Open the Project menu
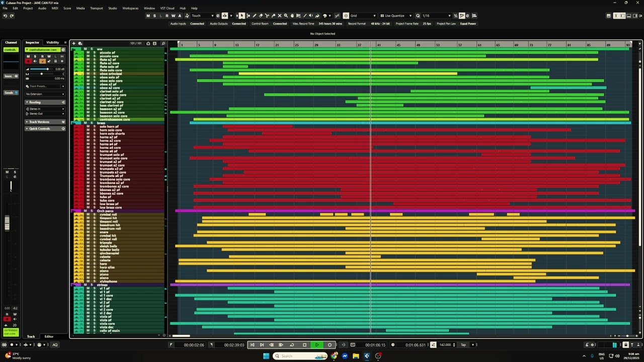Viewport: 644px width, 362px height. 28,8
